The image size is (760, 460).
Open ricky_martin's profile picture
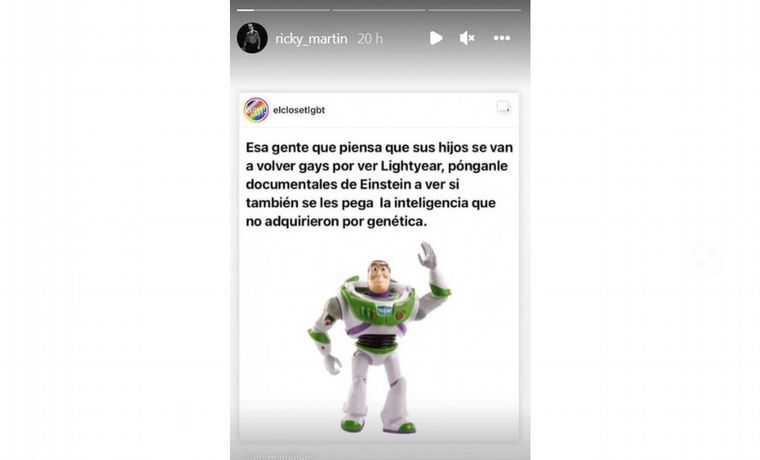click(252, 38)
